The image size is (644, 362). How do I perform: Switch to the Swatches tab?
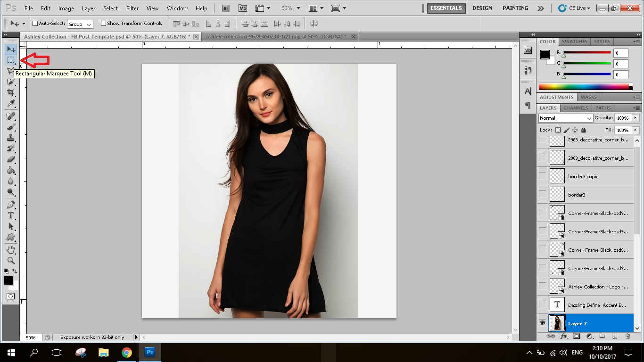575,41
